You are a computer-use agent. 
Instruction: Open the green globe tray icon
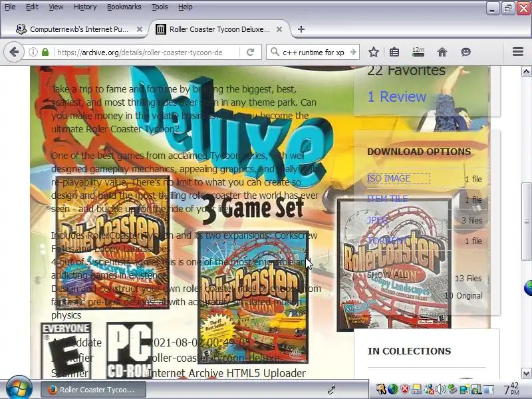coord(392,389)
